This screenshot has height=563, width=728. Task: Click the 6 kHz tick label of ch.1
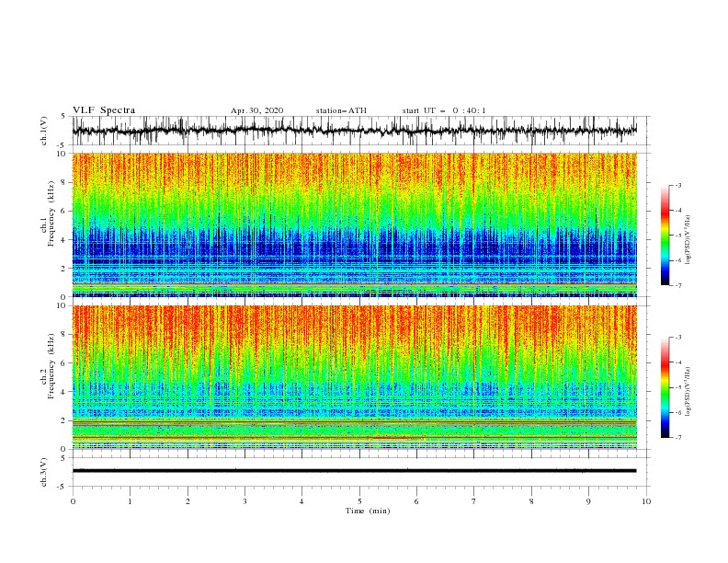pyautogui.click(x=64, y=211)
